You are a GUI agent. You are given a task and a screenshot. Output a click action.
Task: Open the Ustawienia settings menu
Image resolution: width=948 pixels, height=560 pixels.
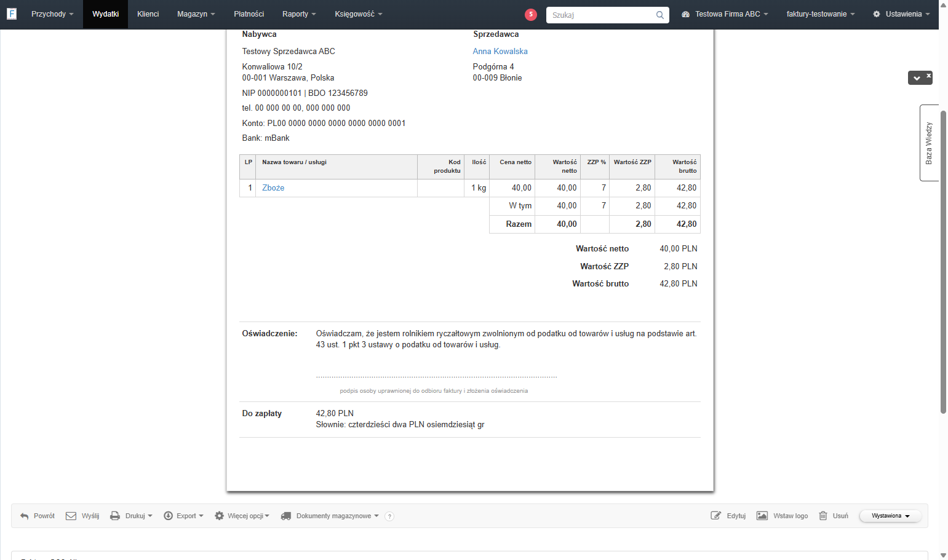pos(901,14)
